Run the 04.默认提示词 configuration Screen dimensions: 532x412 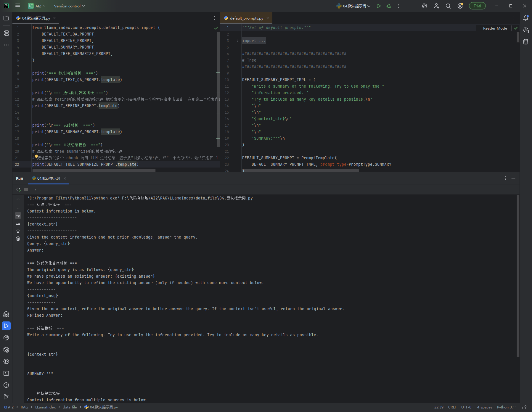pos(379,6)
